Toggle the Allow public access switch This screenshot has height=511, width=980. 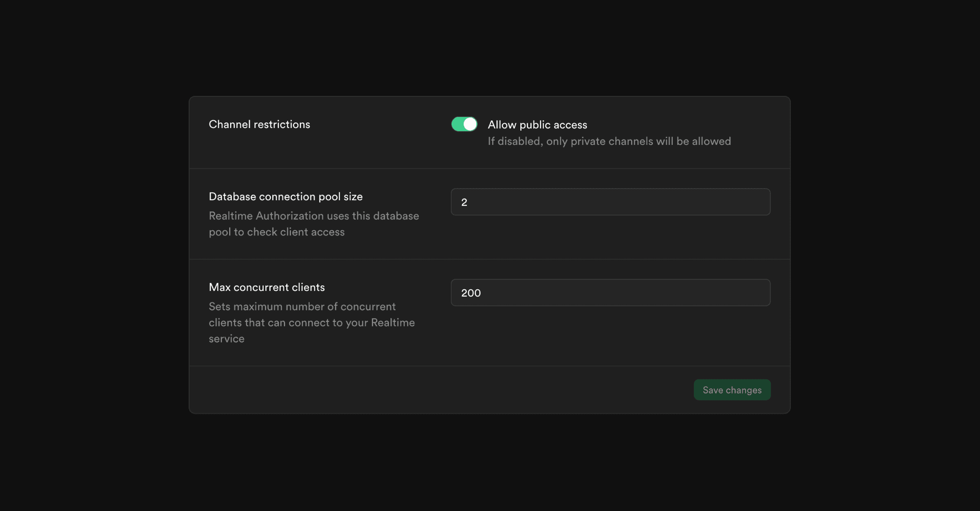tap(464, 124)
